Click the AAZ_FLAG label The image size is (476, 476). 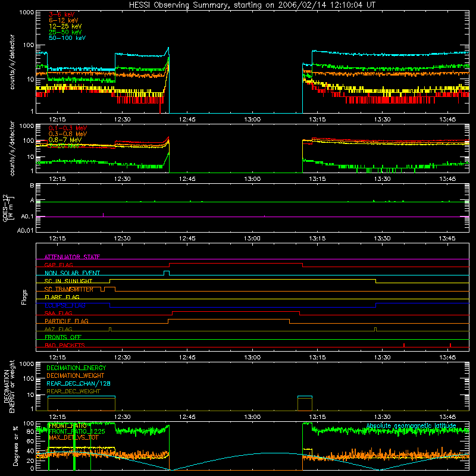pos(58,329)
